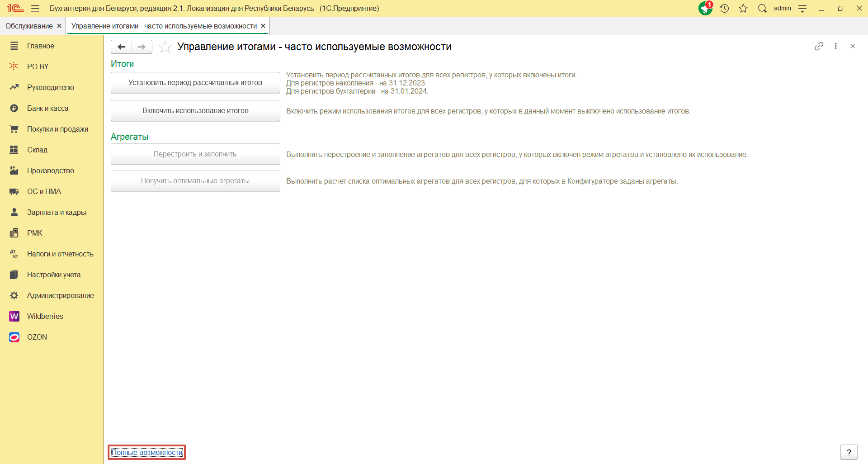Open the notifications bell with badge

[x=705, y=8]
